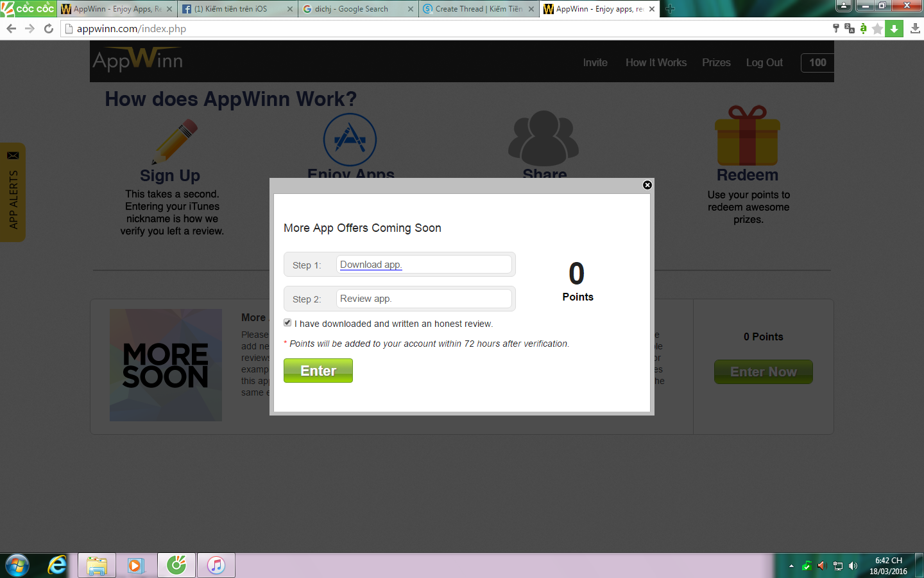
Task: Open a new browser tab
Action: click(x=670, y=9)
